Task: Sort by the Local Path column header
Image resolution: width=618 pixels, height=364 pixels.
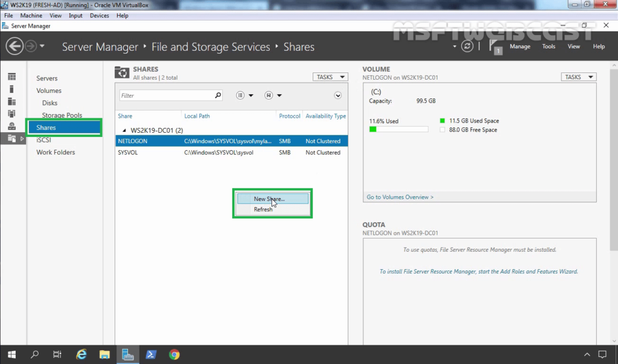Action: 197,116
